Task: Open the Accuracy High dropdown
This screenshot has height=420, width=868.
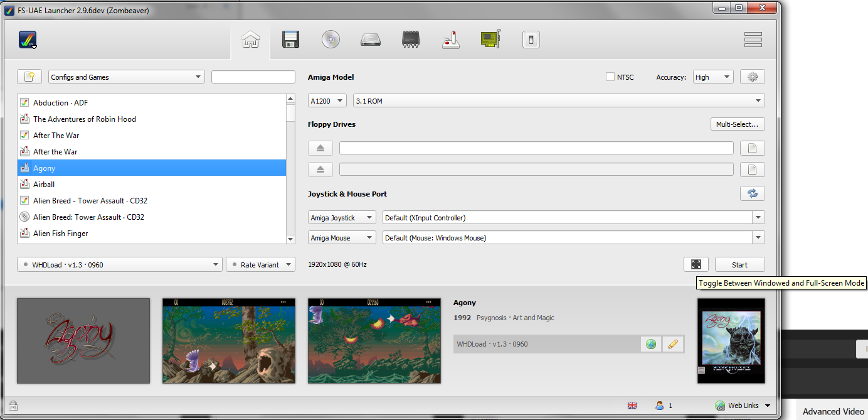Action: [x=713, y=77]
